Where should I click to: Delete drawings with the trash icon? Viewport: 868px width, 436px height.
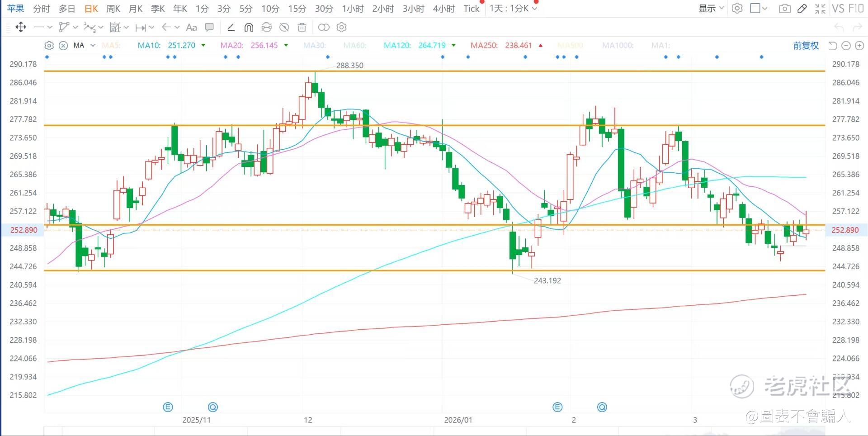point(302,27)
